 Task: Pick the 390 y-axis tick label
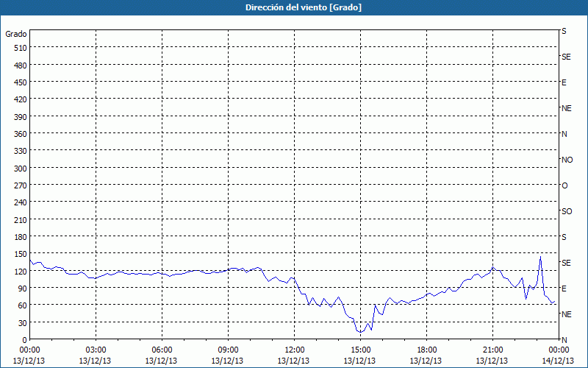click(21, 117)
